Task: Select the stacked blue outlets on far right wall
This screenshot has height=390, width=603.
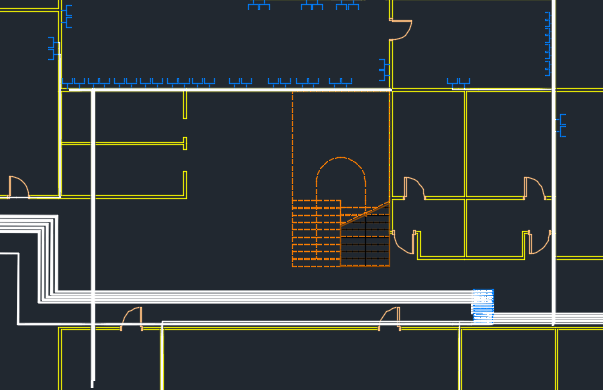Action: [x=548, y=44]
